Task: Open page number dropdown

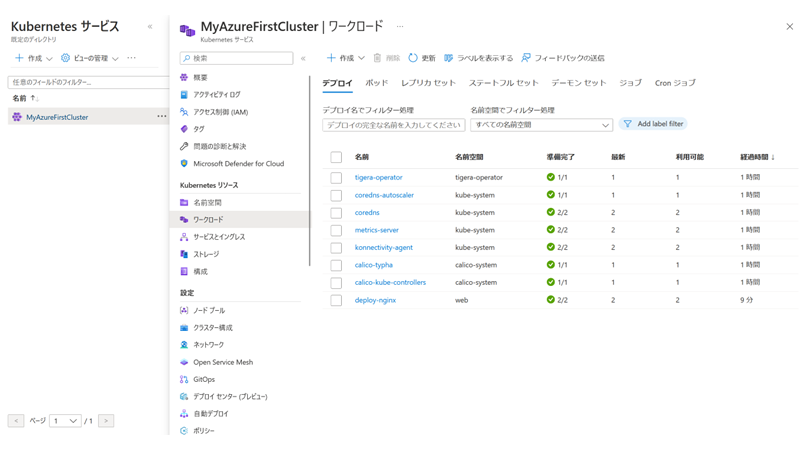Action: point(65,421)
